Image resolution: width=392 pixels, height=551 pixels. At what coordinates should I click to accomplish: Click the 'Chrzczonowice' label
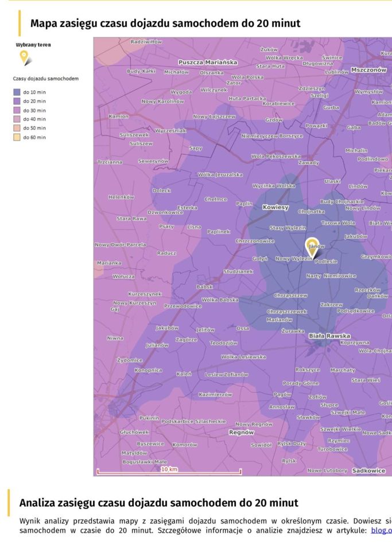(x=255, y=241)
